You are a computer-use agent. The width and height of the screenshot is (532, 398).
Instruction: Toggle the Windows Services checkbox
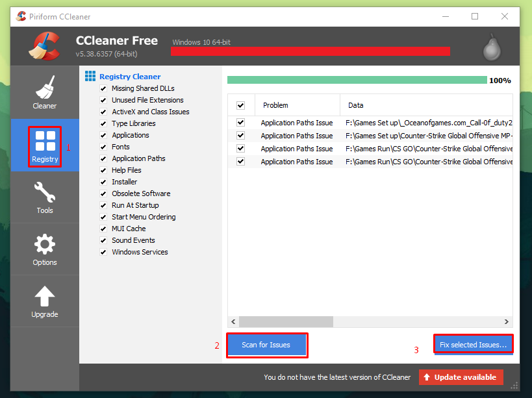point(103,252)
